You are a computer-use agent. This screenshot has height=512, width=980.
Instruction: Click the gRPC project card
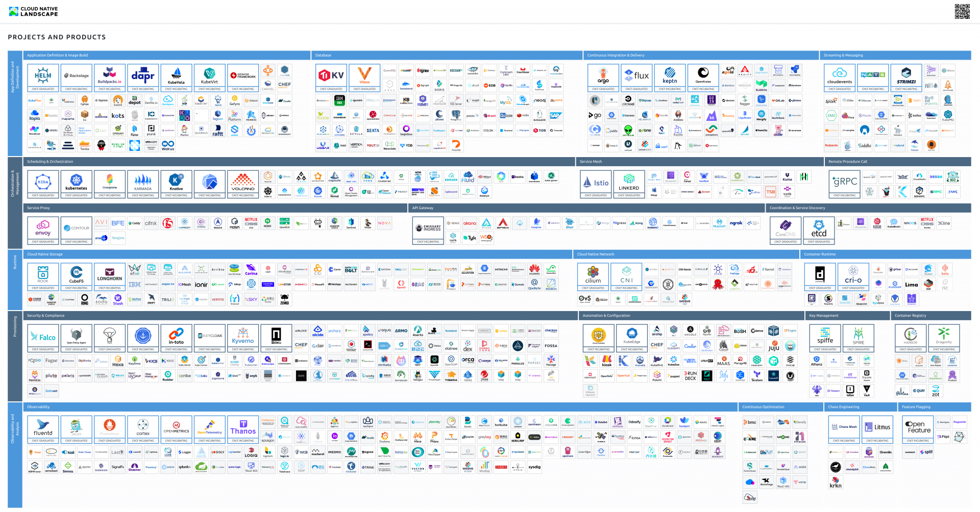click(x=845, y=184)
